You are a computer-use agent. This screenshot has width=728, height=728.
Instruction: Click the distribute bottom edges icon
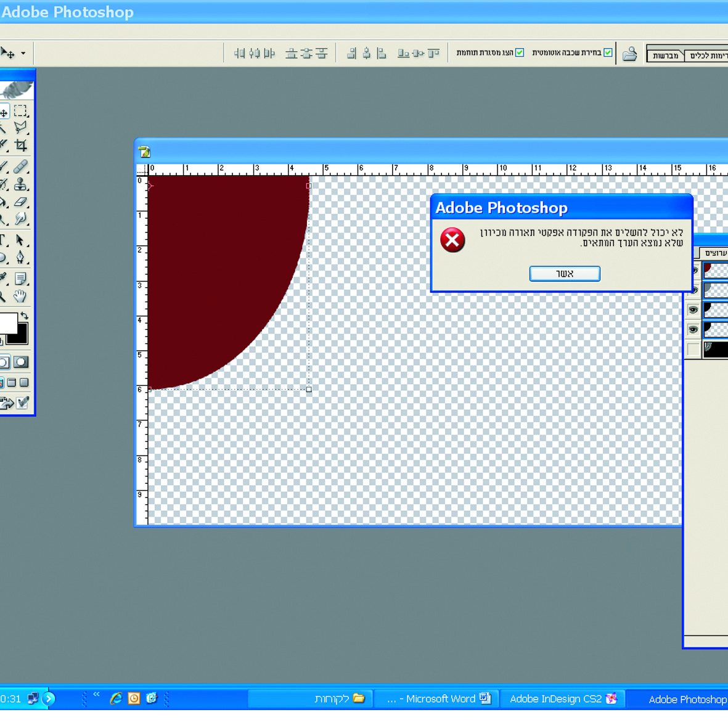coord(292,54)
